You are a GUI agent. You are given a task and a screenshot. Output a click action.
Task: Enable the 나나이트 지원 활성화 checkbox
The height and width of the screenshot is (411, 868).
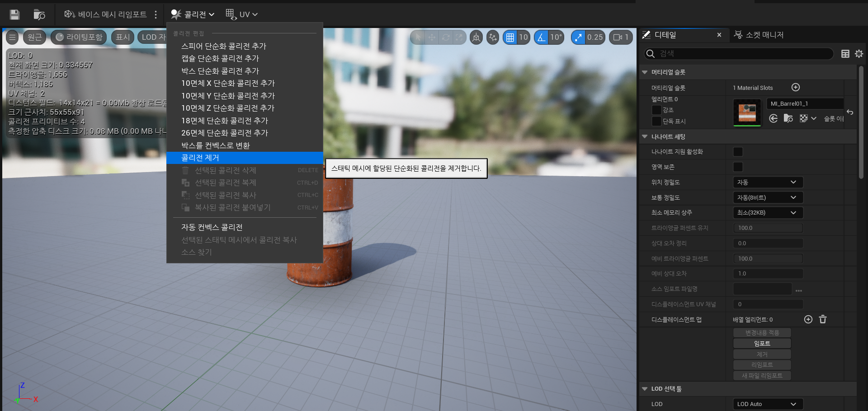[x=738, y=152]
